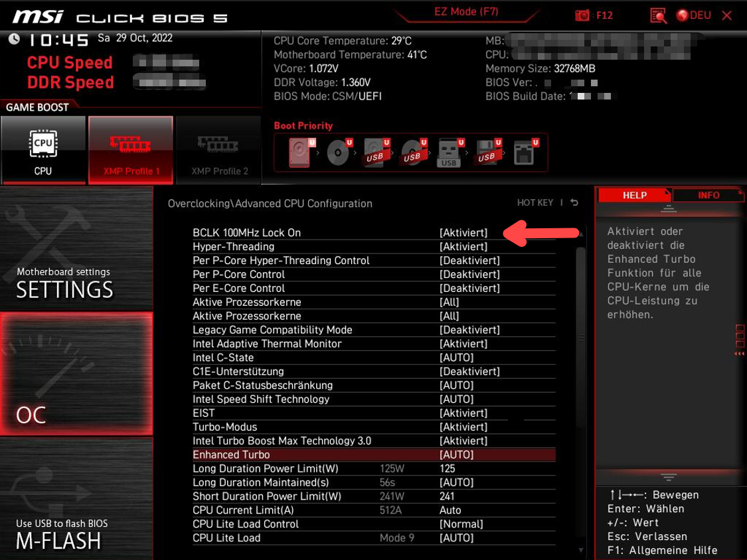Toggle Legacy Game Compatibility Mode
Image resolution: width=747 pixels, height=560 pixels.
click(x=374, y=330)
